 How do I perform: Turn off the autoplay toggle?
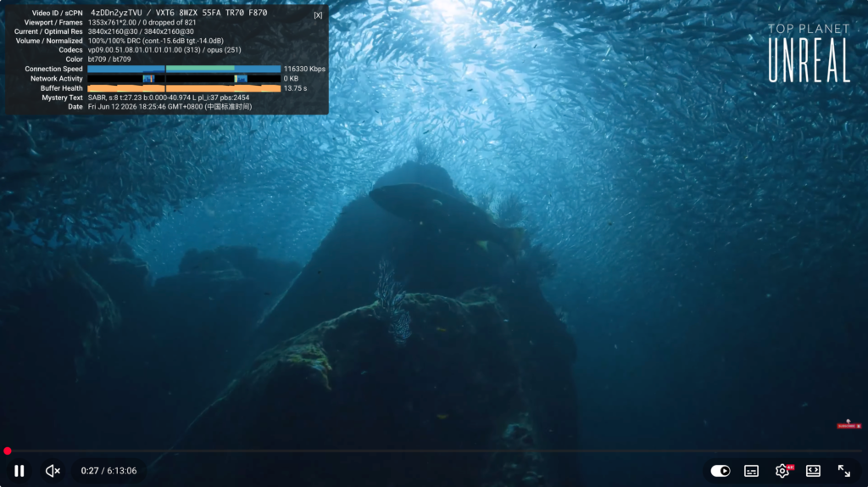(721, 470)
